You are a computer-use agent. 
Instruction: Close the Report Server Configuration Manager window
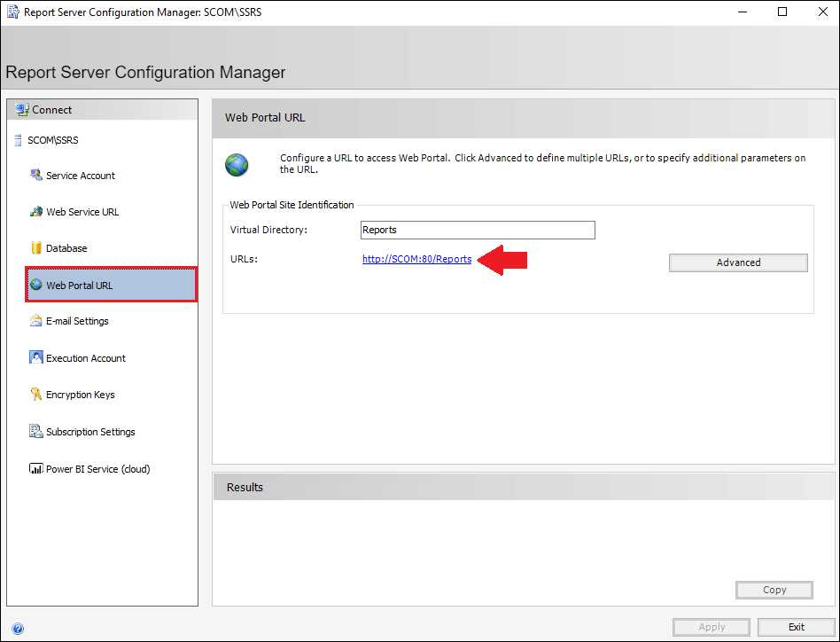click(823, 12)
